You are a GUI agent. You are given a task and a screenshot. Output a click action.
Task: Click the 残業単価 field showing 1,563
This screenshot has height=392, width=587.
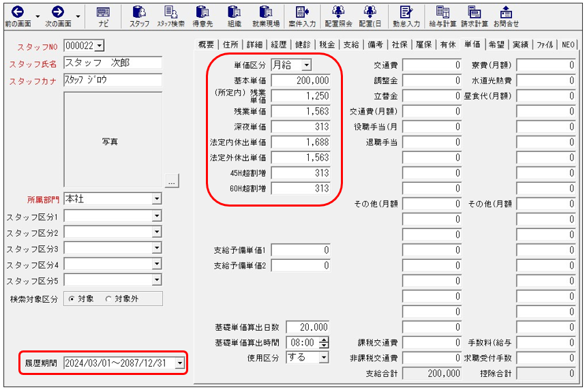point(301,111)
